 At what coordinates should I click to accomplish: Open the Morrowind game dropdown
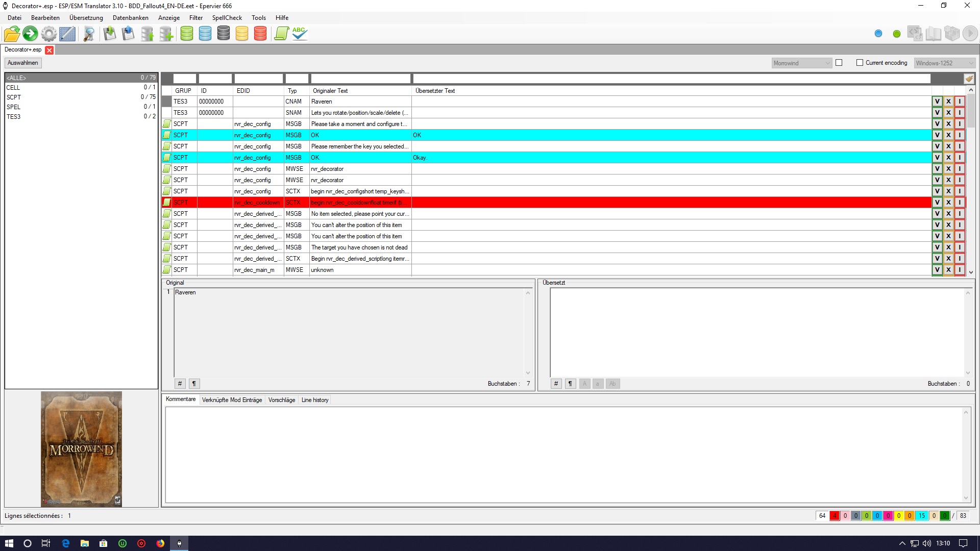[802, 63]
